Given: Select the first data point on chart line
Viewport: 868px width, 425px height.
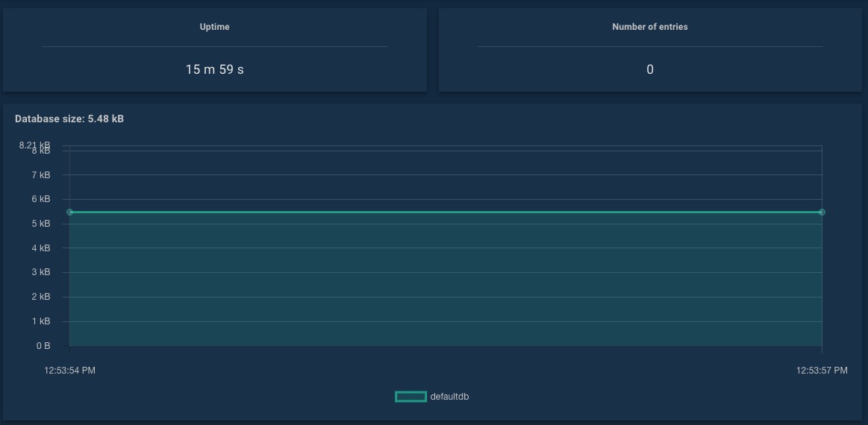Looking at the screenshot, I should pos(69,212).
